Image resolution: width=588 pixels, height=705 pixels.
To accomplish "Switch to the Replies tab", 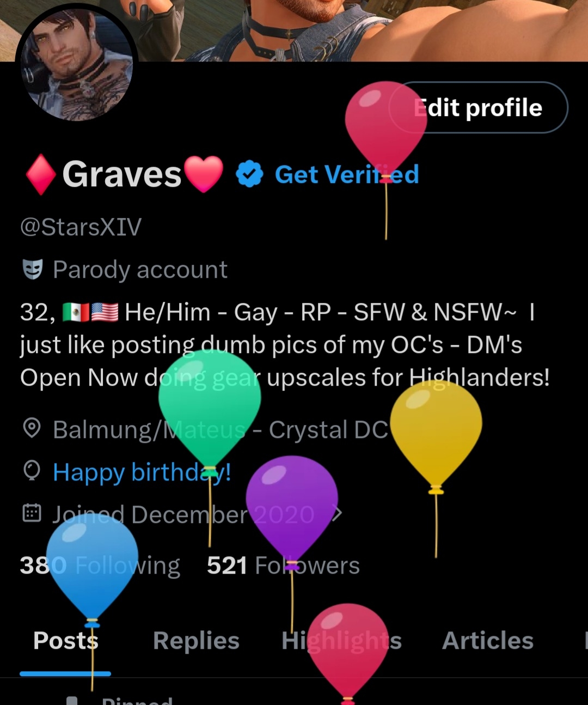I will (x=196, y=641).
